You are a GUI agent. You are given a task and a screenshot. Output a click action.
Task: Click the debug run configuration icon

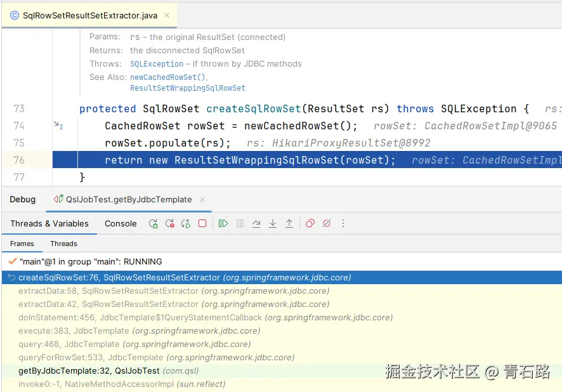pos(58,199)
